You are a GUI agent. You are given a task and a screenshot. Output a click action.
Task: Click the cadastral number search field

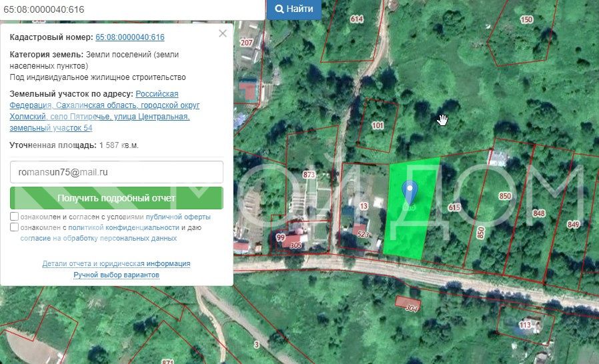[x=132, y=9]
